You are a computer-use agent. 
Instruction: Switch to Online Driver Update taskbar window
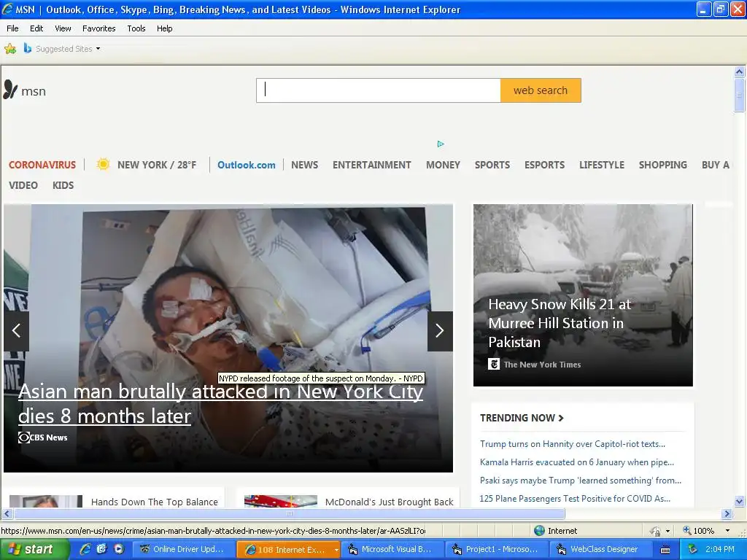coord(183,549)
